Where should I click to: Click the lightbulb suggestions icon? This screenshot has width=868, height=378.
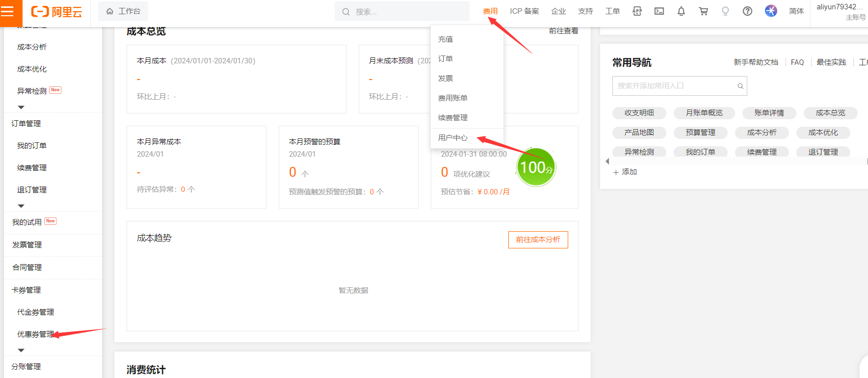(x=725, y=11)
